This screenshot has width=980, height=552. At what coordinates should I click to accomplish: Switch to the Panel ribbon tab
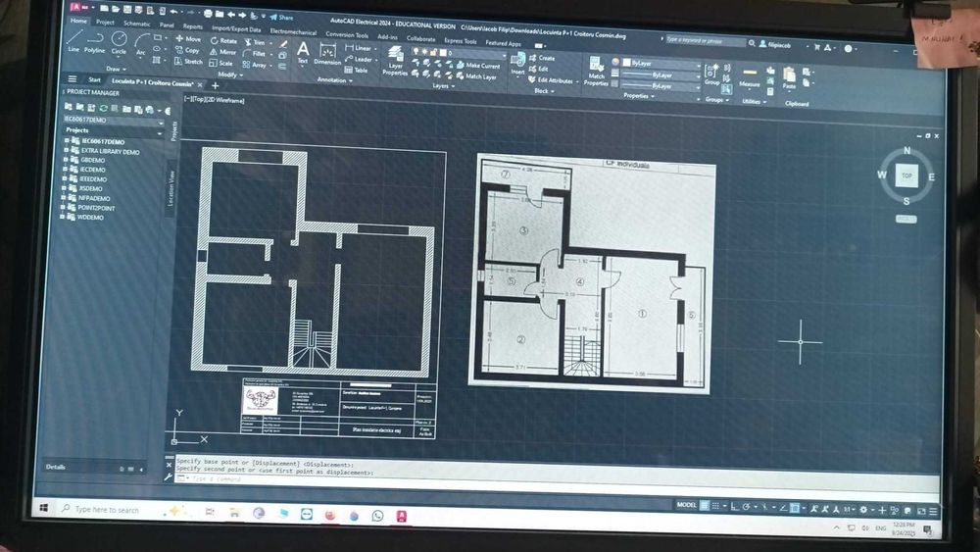tap(167, 25)
